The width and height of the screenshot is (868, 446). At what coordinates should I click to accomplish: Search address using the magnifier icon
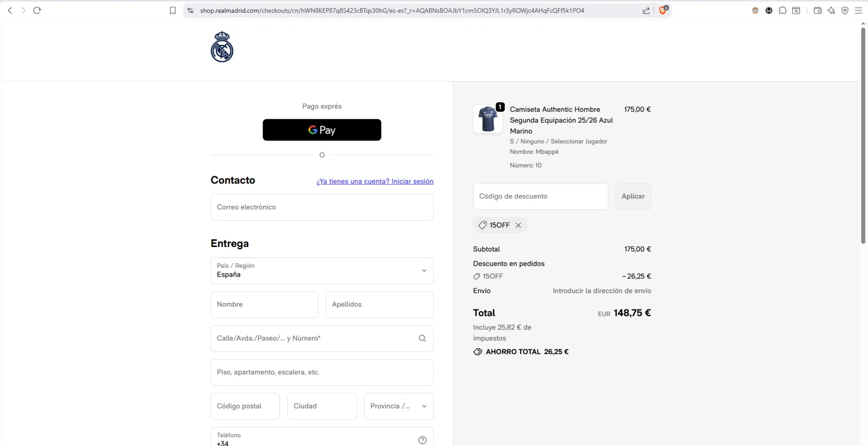[422, 338]
